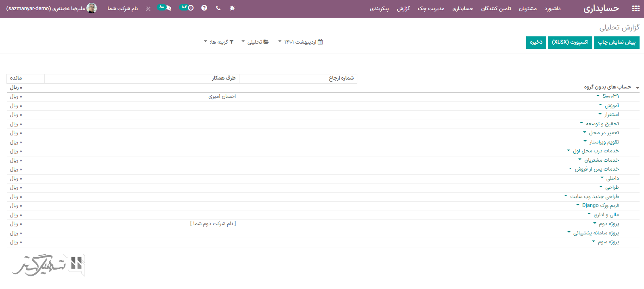
Task: Open the مشتریان menu
Action: point(528,8)
